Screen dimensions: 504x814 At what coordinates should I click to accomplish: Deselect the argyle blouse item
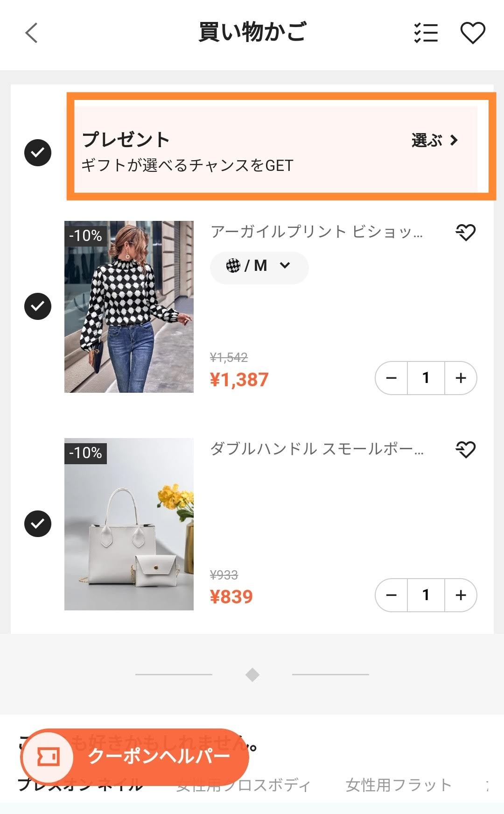tap(38, 306)
